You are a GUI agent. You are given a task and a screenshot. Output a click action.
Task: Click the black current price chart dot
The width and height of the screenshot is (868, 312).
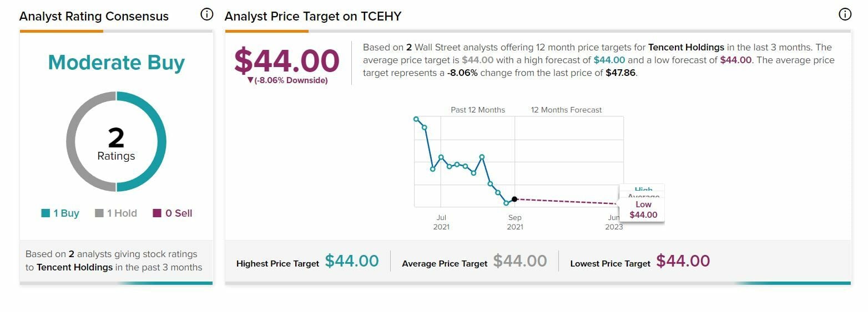pyautogui.click(x=514, y=199)
